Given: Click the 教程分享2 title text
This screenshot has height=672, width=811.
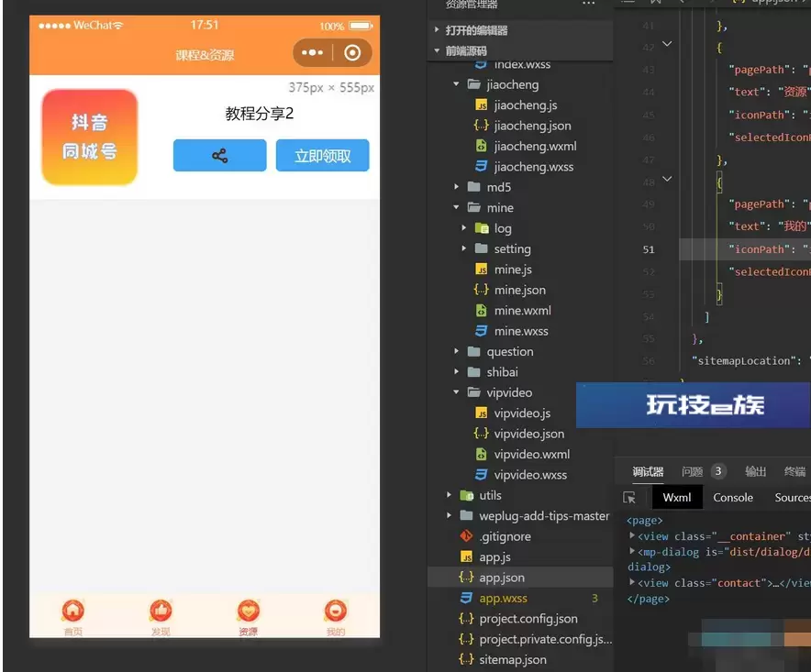Looking at the screenshot, I should (x=260, y=114).
